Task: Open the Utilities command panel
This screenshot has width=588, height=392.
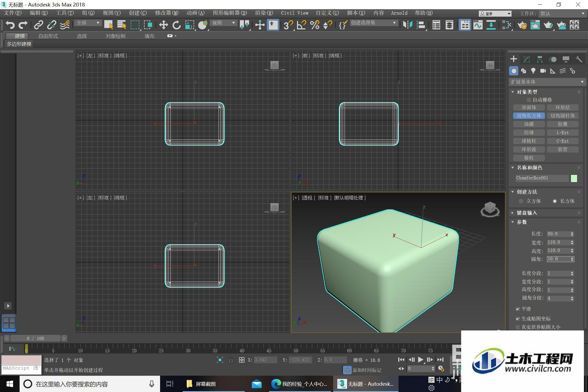Action: click(579, 59)
